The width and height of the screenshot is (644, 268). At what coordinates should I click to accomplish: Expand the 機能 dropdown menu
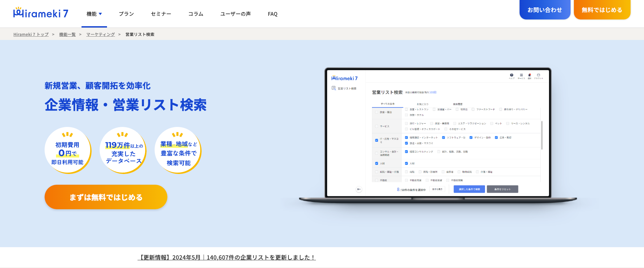click(x=94, y=14)
